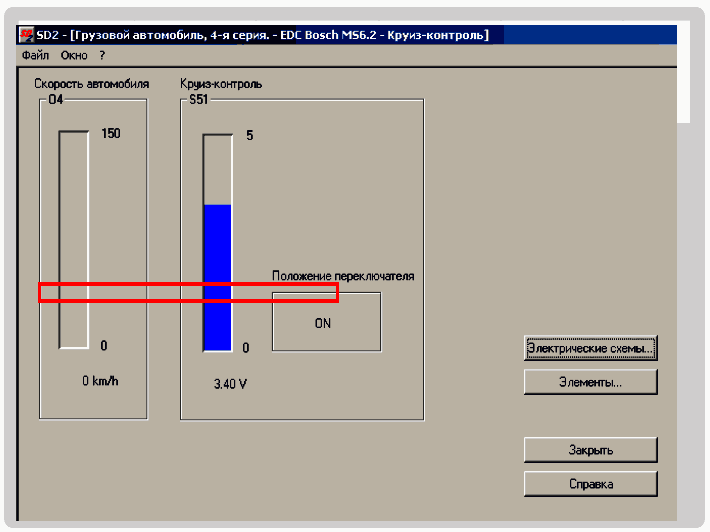Select the O4 group box label
710x532 pixels.
(56, 101)
